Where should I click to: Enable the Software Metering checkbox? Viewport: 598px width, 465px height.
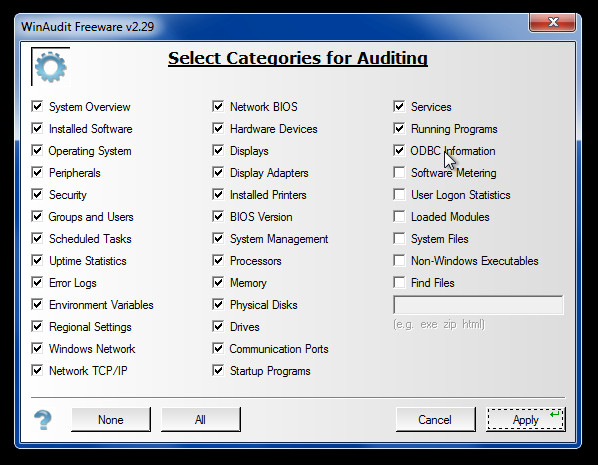(399, 172)
